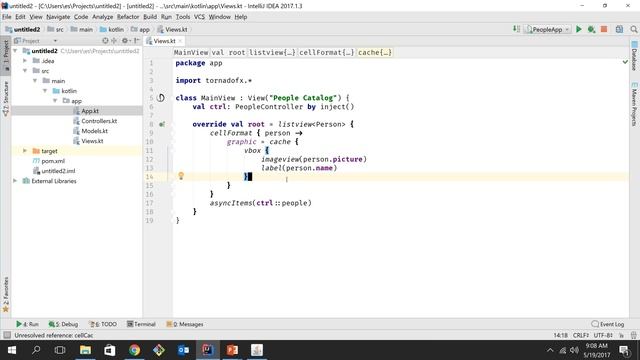Open the Refactor menu
The width and height of the screenshot is (640, 360).
(x=128, y=17)
